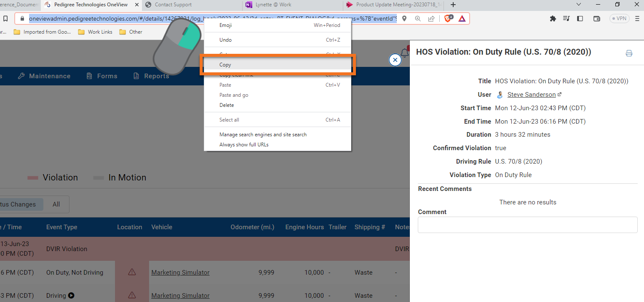
Task: Click the Forms document icon
Action: click(89, 76)
